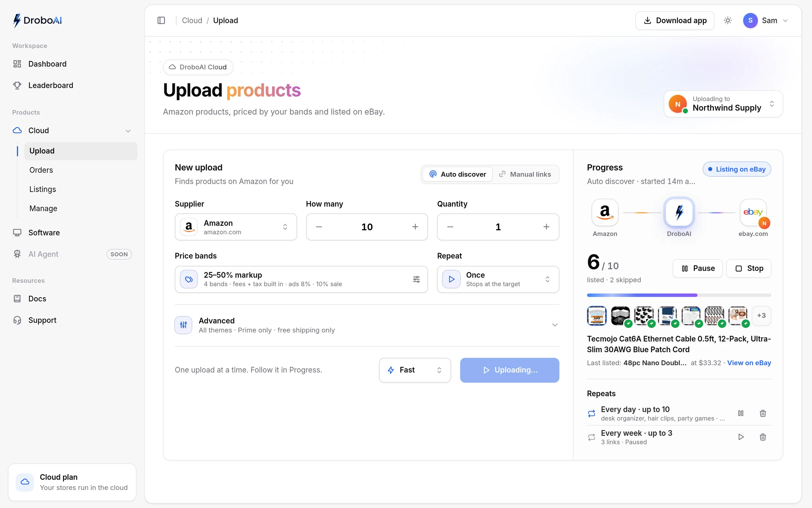Screen dimensions: 812x508
Task: Switch theme with the sun icon
Action: (727, 20)
